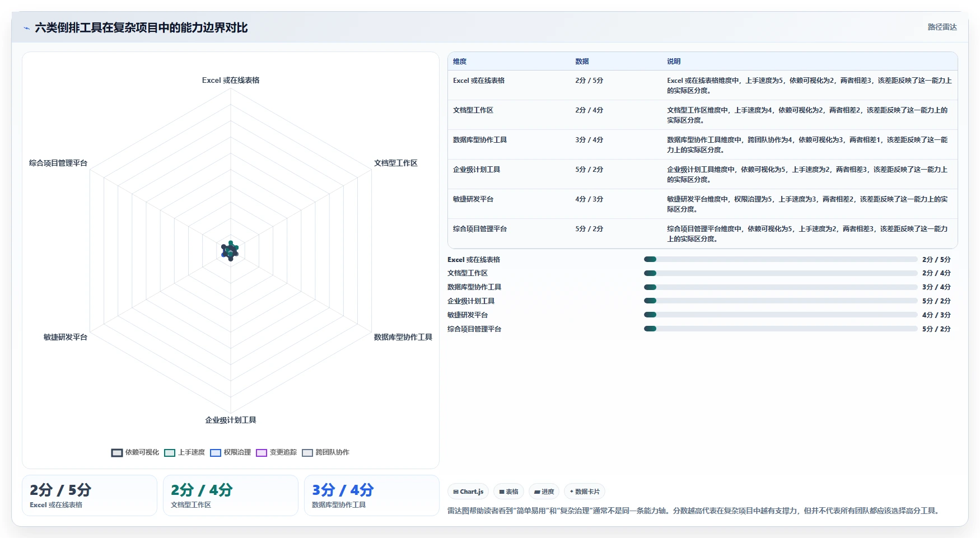Toggle the 权限治理 legend swatch
Viewport: 980px width, 538px height.
pos(216,453)
